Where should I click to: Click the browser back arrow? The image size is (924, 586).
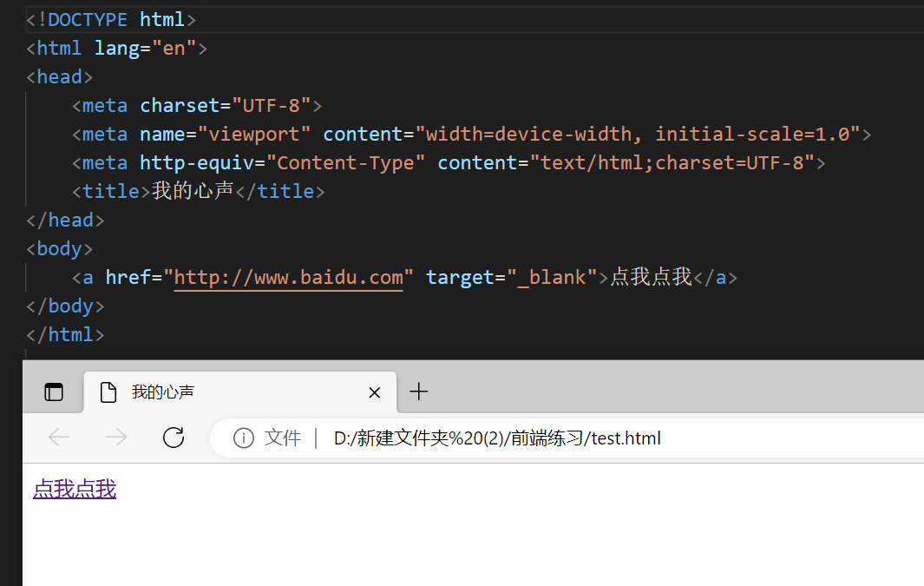(59, 438)
